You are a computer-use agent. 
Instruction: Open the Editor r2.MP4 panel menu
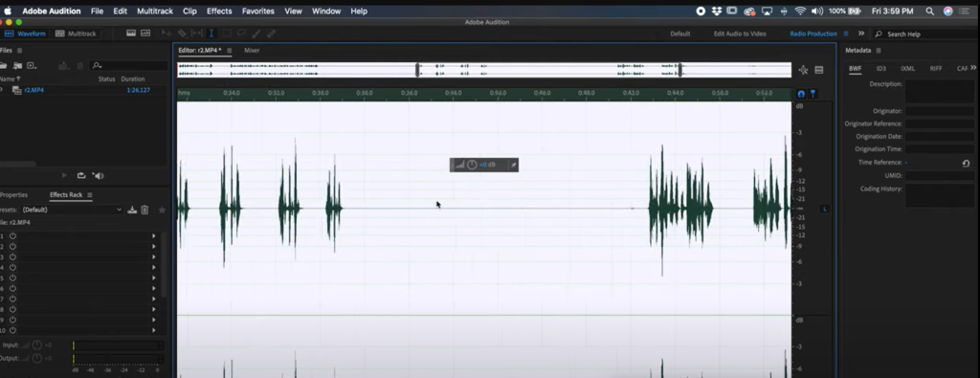point(230,51)
